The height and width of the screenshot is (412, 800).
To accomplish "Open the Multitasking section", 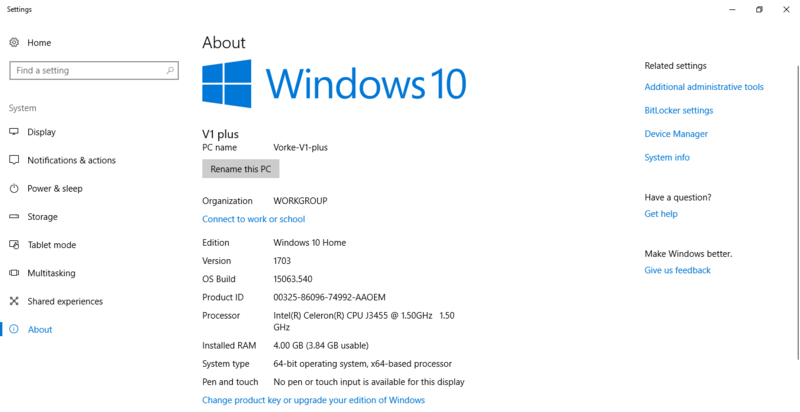I will 51,273.
